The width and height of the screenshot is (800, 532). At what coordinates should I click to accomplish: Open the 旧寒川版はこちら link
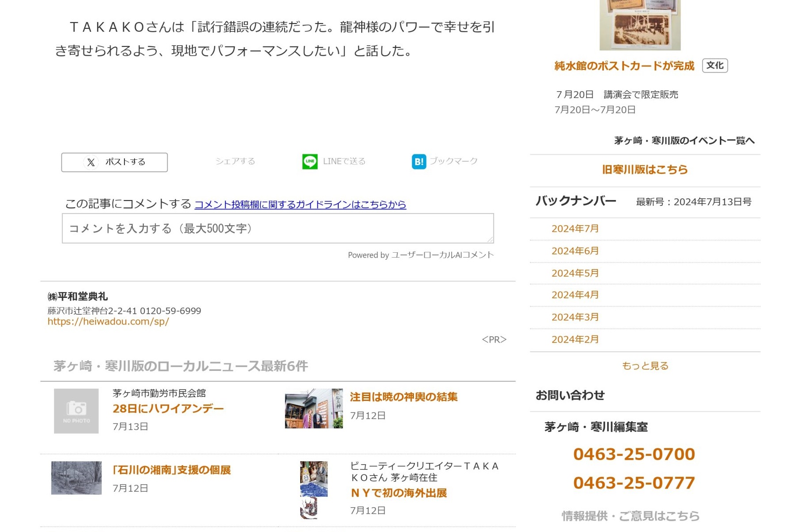[645, 170]
